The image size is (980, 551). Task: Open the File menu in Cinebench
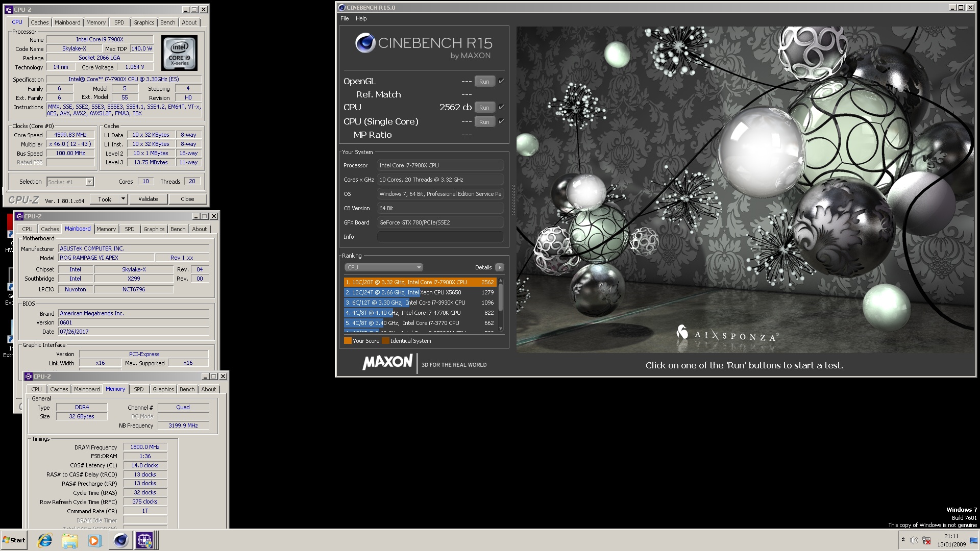click(345, 18)
